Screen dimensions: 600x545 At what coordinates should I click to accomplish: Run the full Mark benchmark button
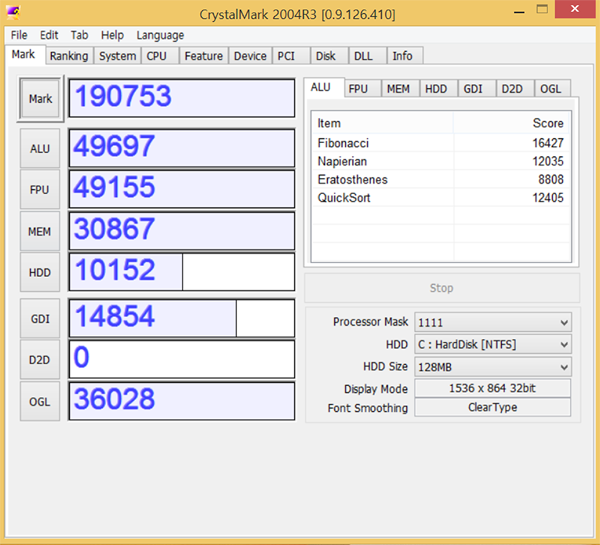(40, 99)
